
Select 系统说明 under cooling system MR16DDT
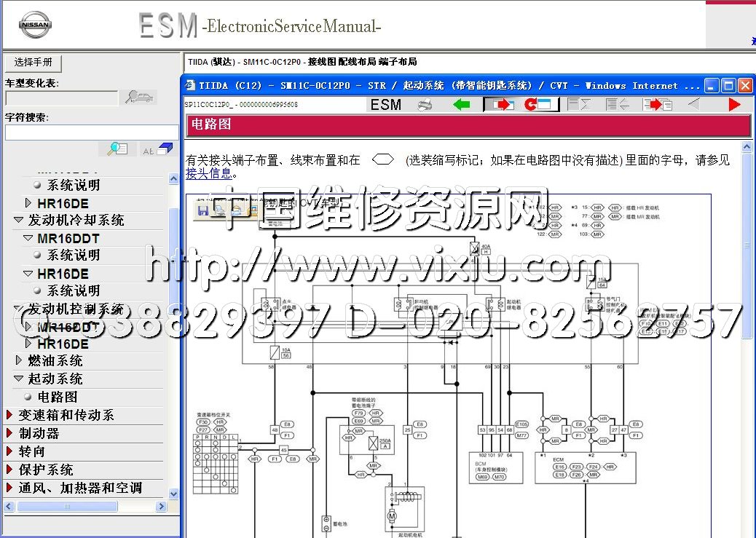tap(74, 255)
